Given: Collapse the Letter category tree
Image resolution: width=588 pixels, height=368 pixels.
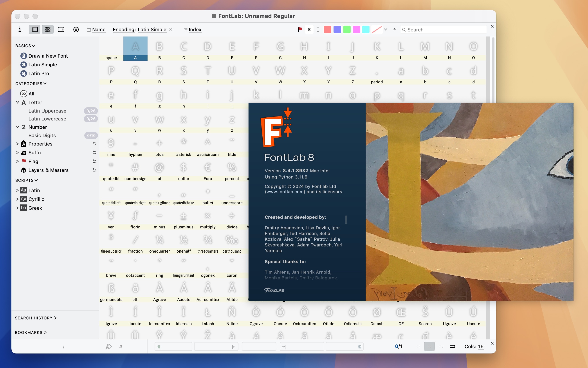Looking at the screenshot, I should click(18, 102).
